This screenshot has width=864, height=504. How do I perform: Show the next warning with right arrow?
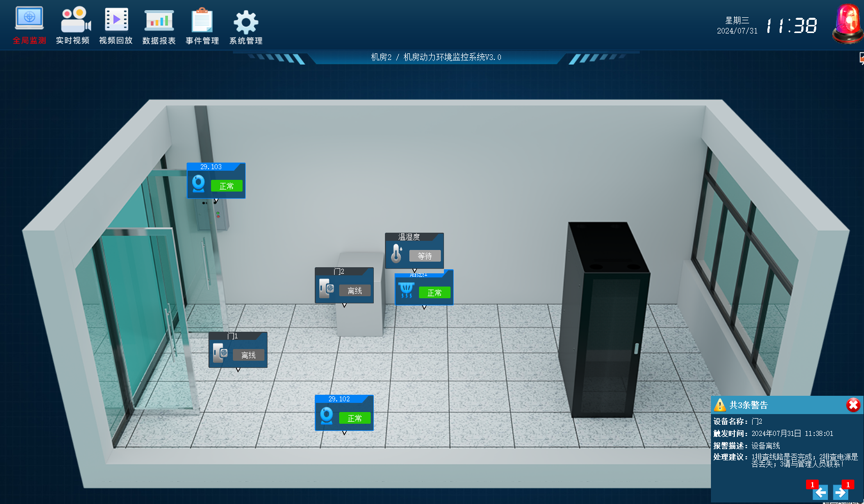click(840, 492)
